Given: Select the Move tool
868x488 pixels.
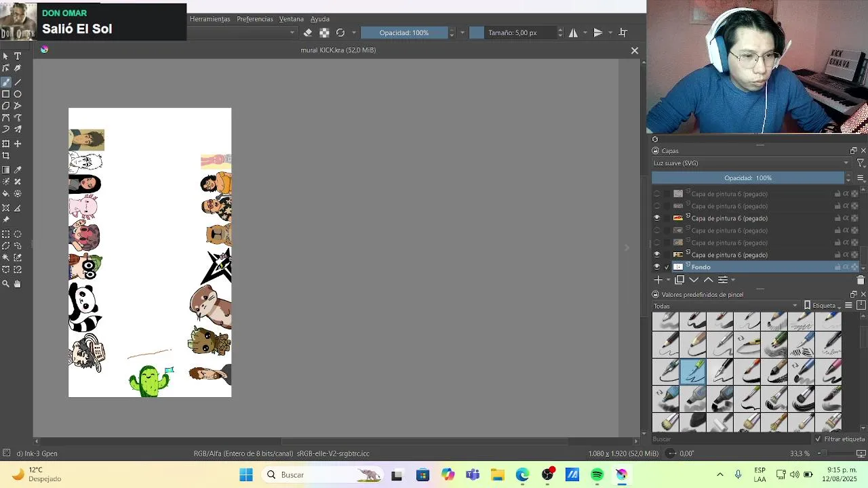Looking at the screenshot, I should 18,144.
